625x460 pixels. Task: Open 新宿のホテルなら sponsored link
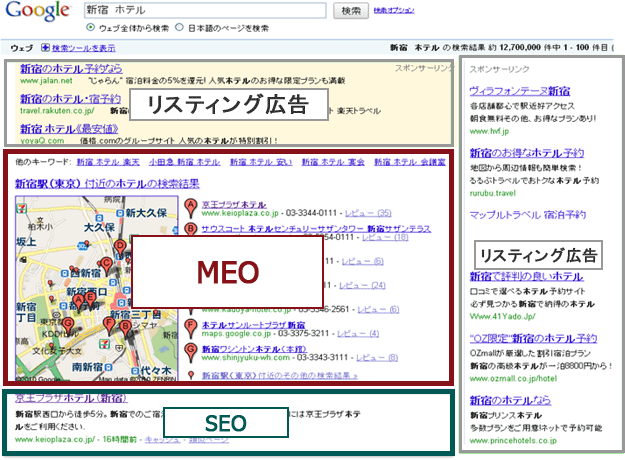click(x=510, y=400)
